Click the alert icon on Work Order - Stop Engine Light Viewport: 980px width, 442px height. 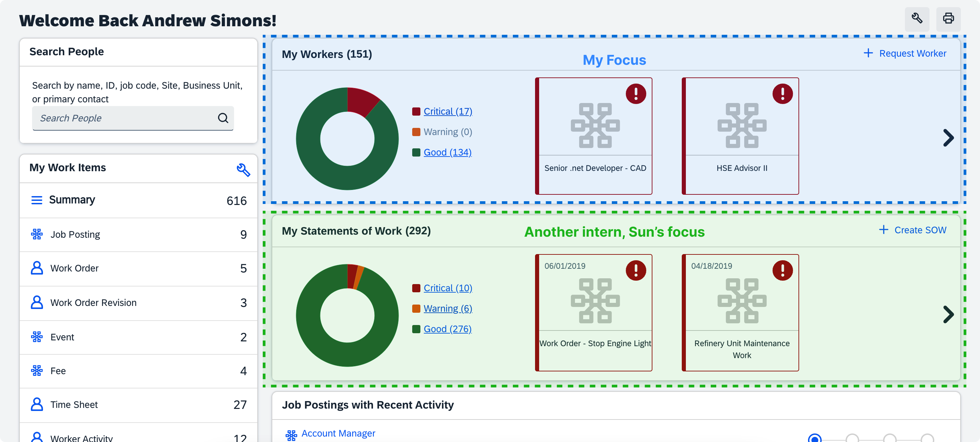(x=636, y=270)
